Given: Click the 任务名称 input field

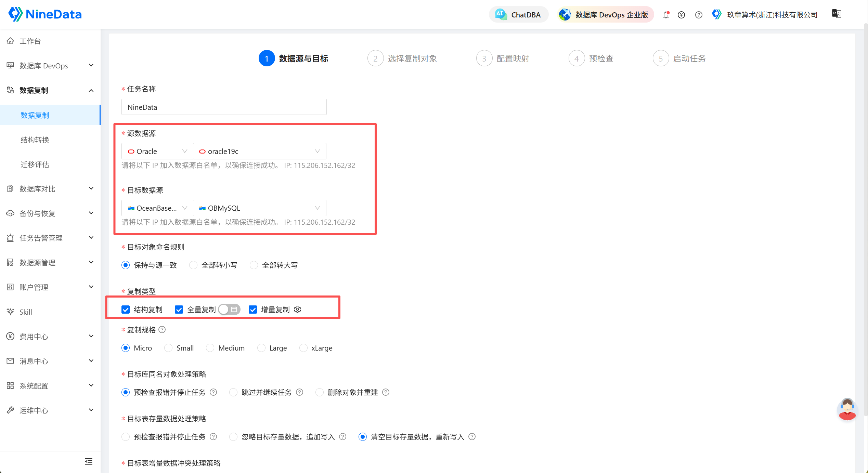Looking at the screenshot, I should point(224,107).
